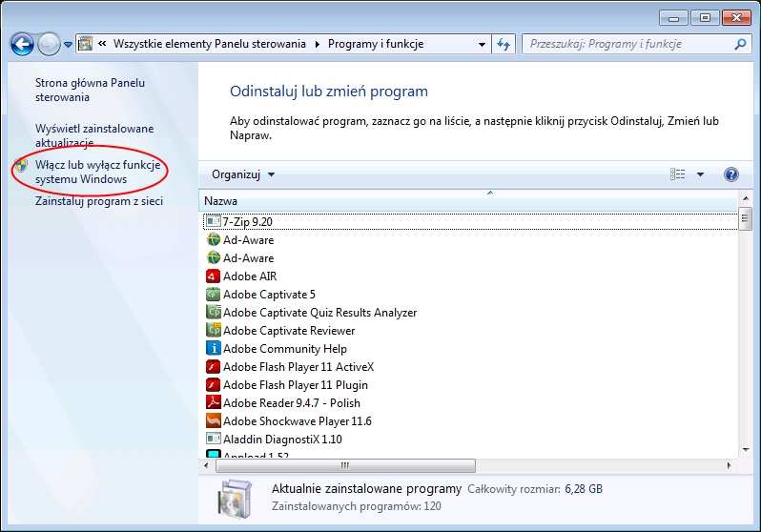
Task: Open 'Strona główna Panelu sterowania' link
Action: coord(90,90)
